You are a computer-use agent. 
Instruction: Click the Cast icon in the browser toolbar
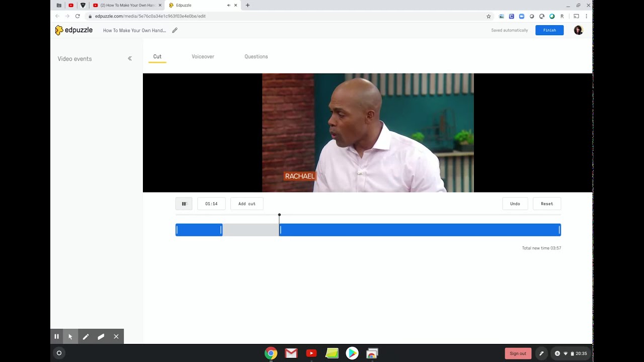click(576, 16)
